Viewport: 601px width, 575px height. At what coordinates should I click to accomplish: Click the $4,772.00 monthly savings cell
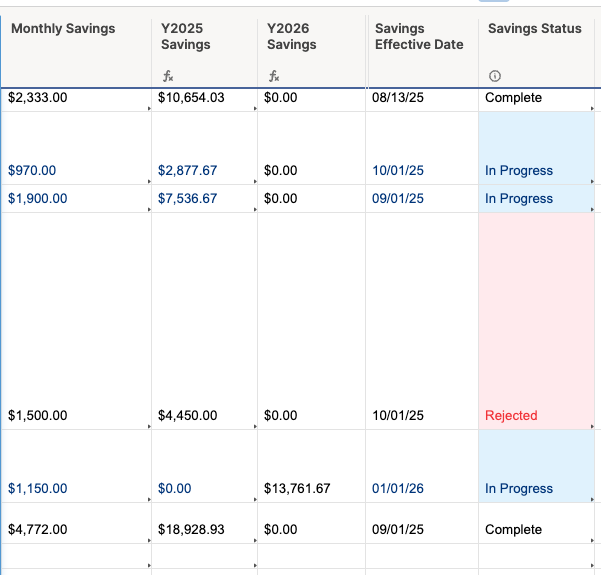tap(37, 530)
